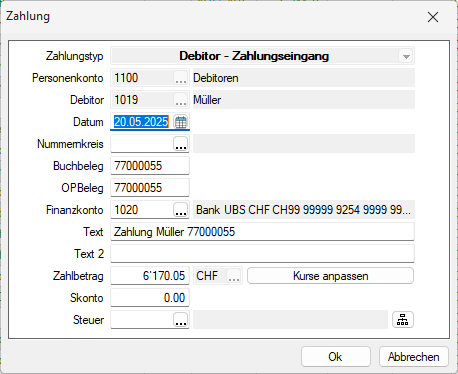The image size is (458, 374).
Task: Click the Buchbeleg field with 77000055
Action: coord(150,166)
